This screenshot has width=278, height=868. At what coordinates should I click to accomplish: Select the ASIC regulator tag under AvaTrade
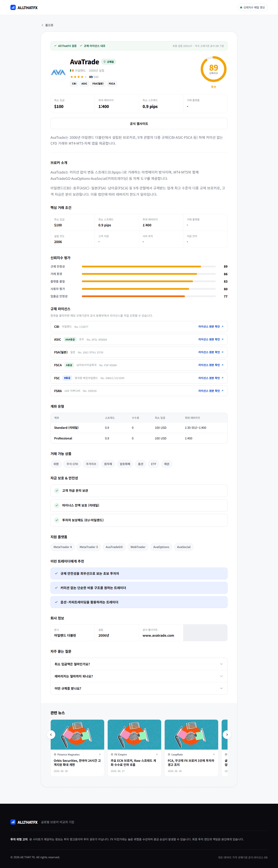pyautogui.click(x=84, y=84)
